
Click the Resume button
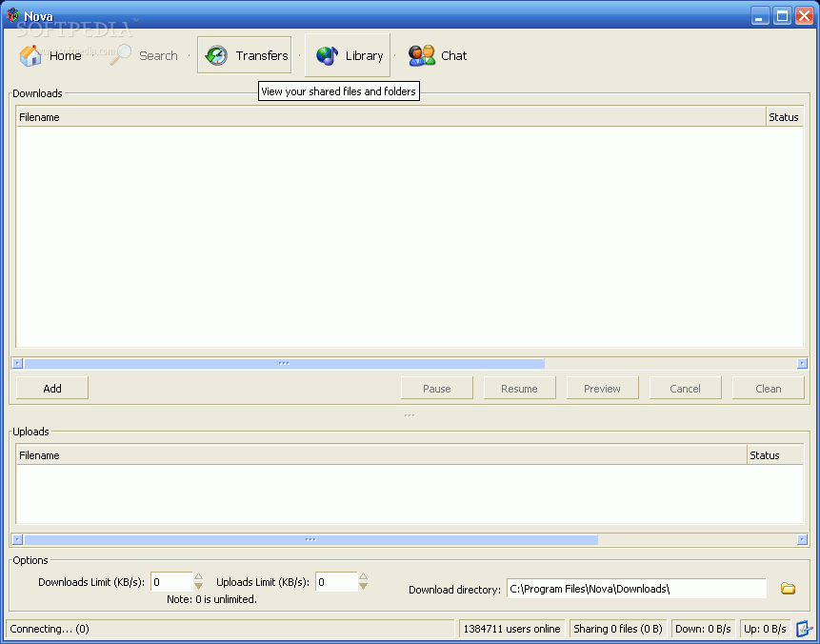click(x=519, y=388)
